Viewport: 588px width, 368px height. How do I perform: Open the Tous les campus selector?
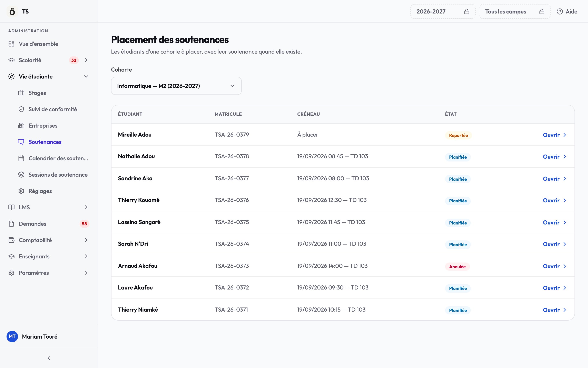[515, 11]
